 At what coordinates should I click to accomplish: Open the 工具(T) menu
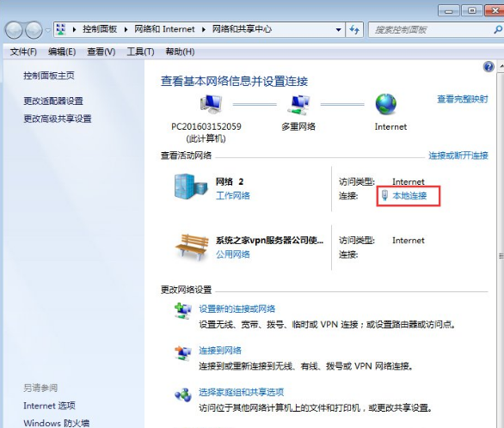pyautogui.click(x=140, y=52)
